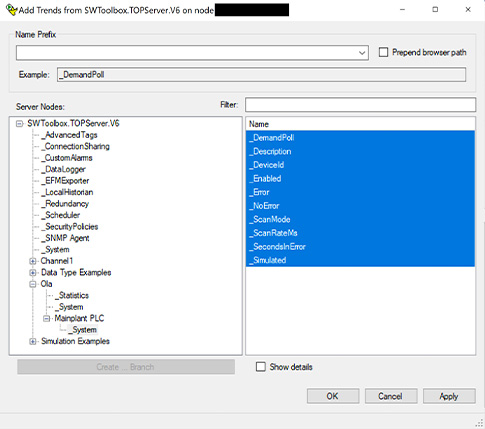
Task: Collapse the Ola tree node
Action: (x=33, y=284)
